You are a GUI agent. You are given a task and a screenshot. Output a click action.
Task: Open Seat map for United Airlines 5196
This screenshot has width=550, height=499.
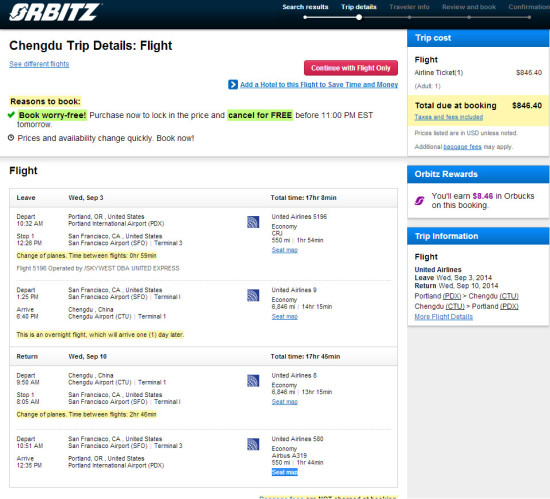click(x=284, y=250)
